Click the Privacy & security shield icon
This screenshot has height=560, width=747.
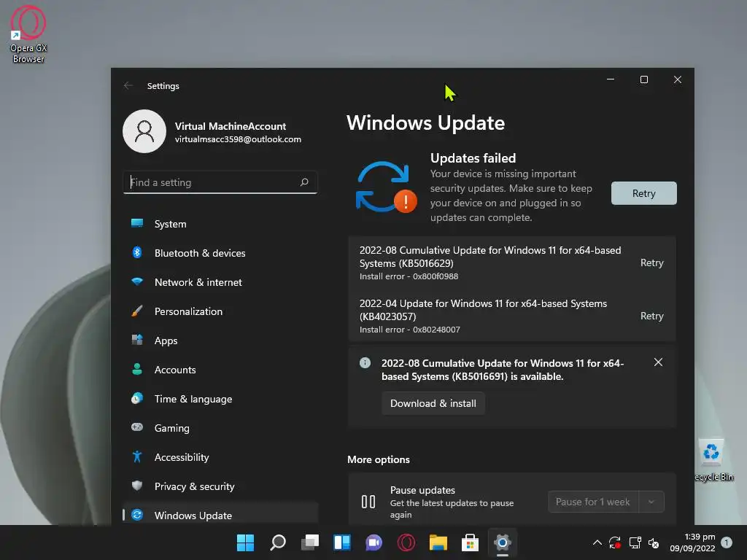[x=137, y=486]
